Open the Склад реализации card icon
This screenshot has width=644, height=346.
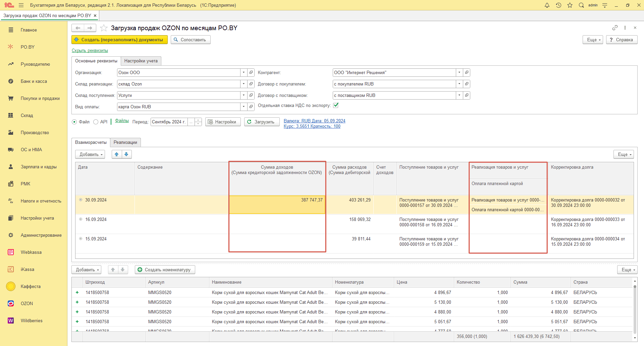pos(251,84)
